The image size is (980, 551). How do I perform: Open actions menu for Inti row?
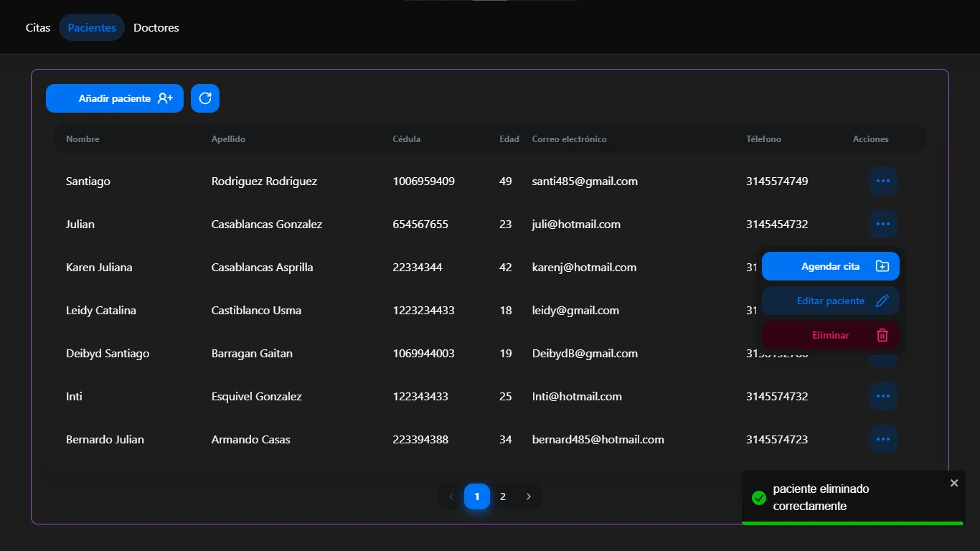[x=883, y=396]
